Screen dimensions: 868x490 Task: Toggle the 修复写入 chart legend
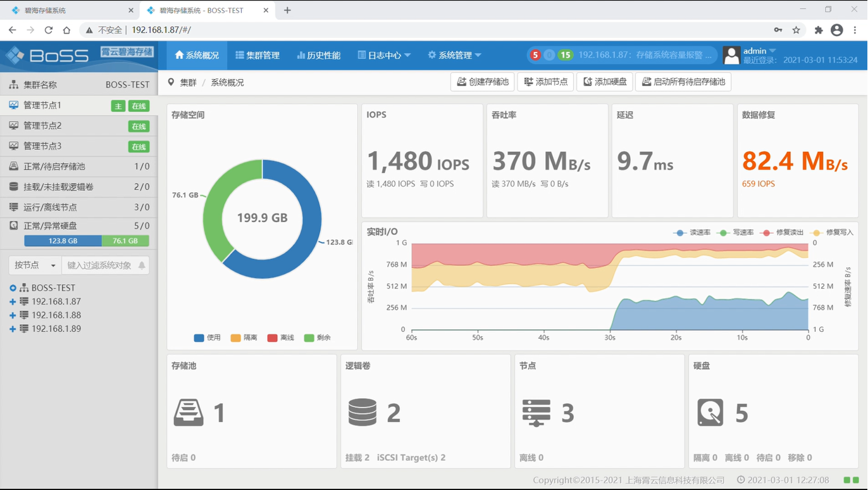[832, 233]
